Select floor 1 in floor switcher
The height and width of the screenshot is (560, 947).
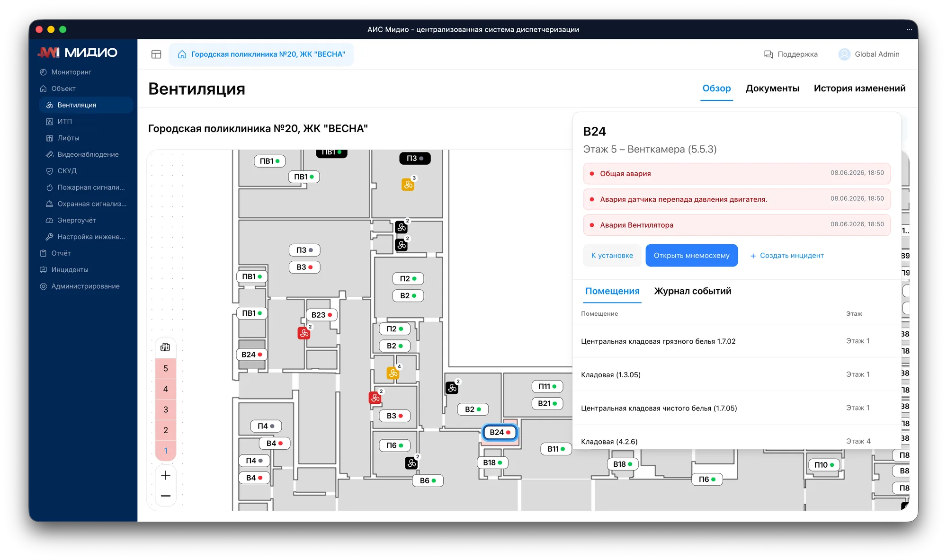click(x=166, y=451)
